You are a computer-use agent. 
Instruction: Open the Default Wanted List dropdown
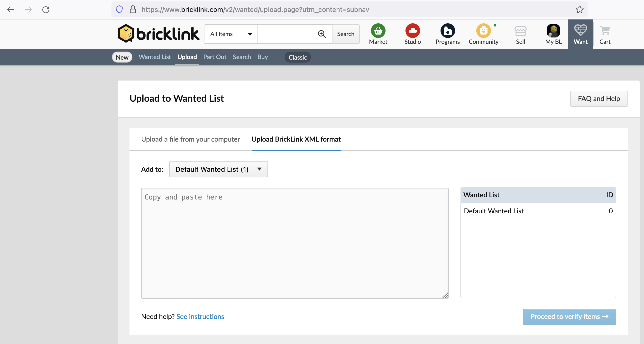click(x=218, y=169)
